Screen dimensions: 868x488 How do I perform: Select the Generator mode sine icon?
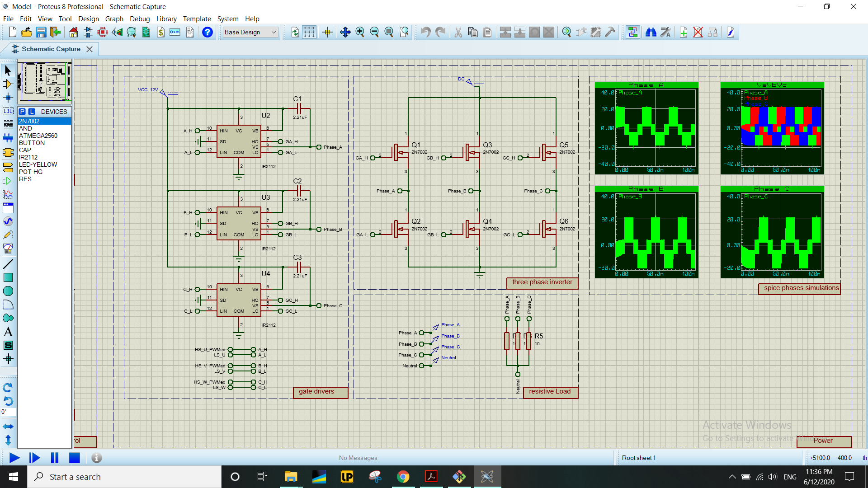coord(8,221)
